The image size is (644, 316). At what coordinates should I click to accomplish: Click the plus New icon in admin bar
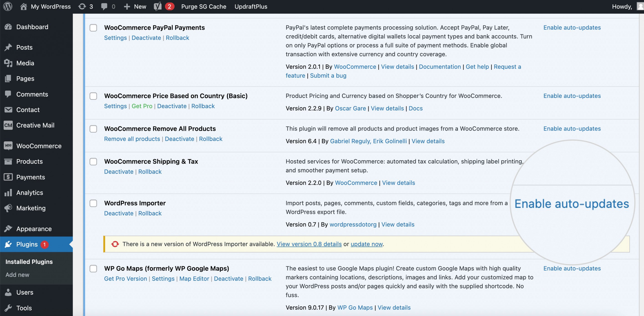(x=127, y=7)
